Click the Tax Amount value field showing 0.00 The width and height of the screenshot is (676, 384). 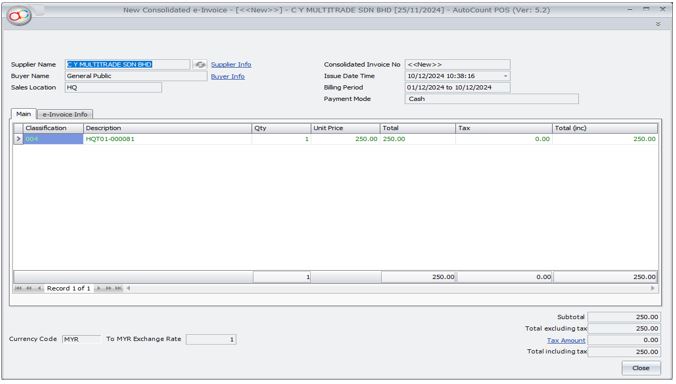624,340
